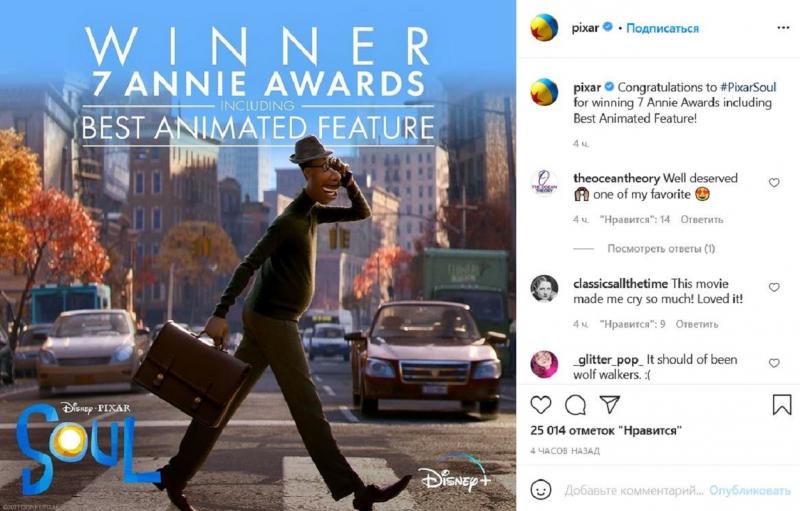Click the Опубликовать post button
This screenshot has height=511, width=800.
[749, 491]
